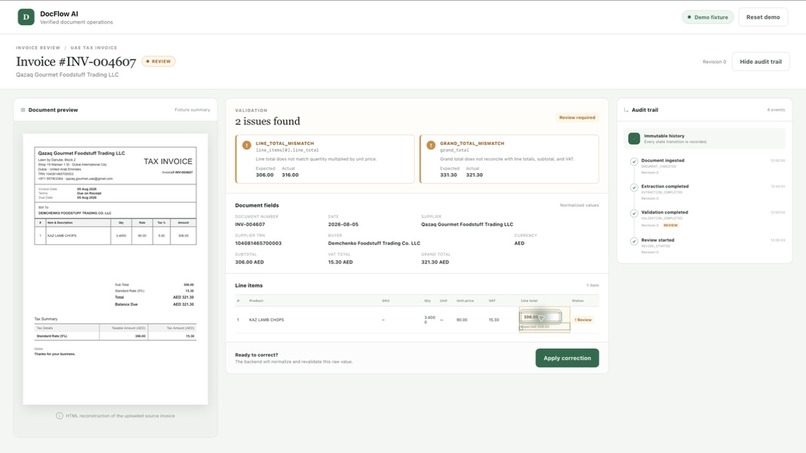The height and width of the screenshot is (453, 806).
Task: Click the Review started event title
Action: [x=657, y=240]
